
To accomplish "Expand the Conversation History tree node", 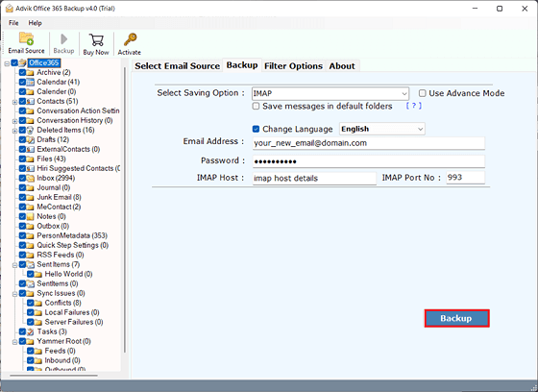I will [x=14, y=121].
